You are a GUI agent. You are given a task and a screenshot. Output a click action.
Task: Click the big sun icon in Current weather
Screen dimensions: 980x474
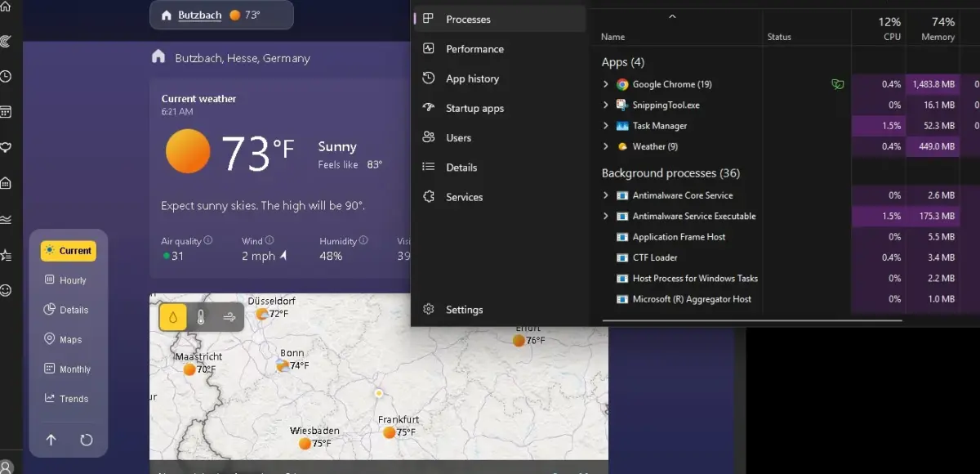[188, 150]
